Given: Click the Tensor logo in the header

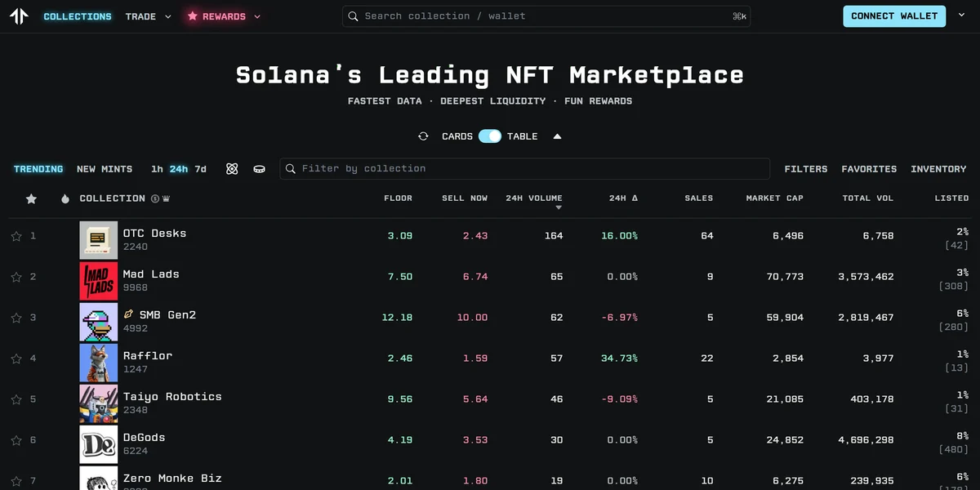Looking at the screenshot, I should point(19,16).
